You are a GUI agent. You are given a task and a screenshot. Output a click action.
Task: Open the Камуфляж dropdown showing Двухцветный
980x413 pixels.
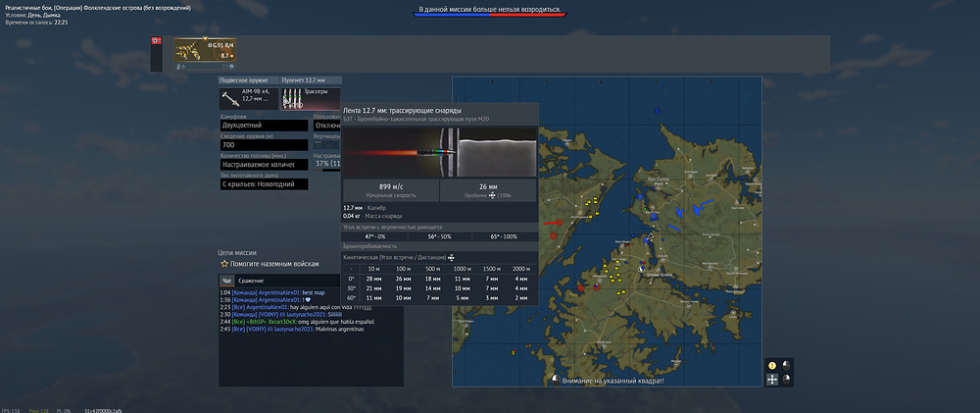(264, 126)
